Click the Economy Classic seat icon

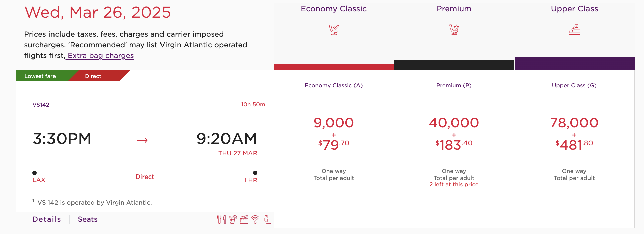pos(333,29)
